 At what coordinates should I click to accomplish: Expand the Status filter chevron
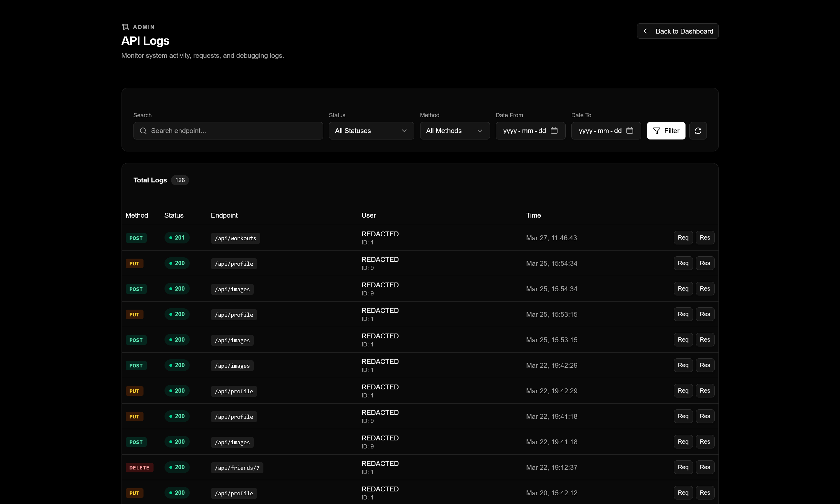(x=404, y=131)
